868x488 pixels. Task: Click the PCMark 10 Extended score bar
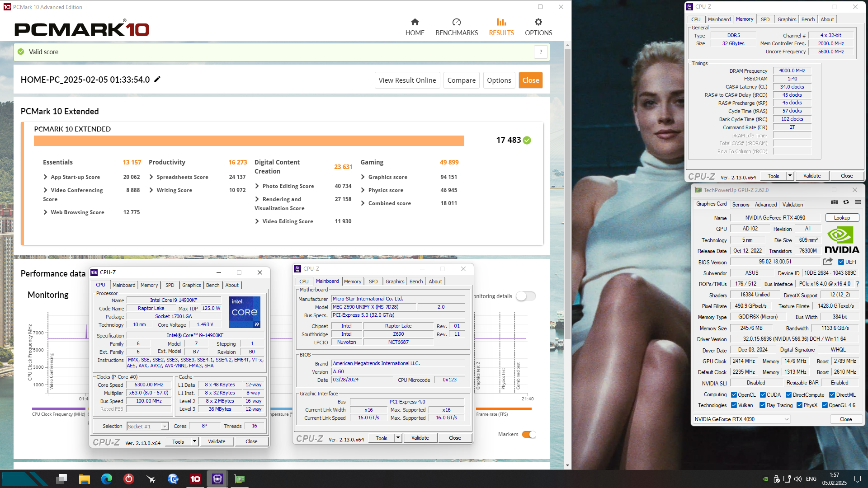pos(249,141)
